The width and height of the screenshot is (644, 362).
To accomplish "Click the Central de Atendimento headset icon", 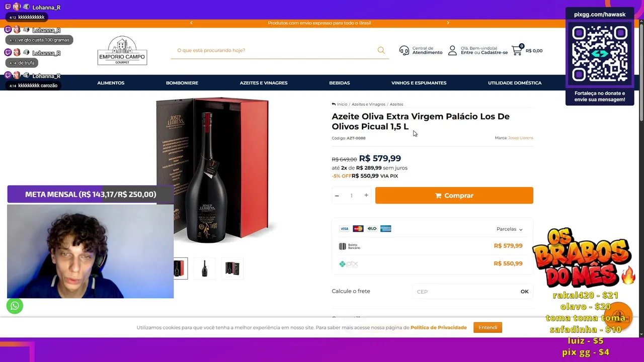I will point(404,50).
